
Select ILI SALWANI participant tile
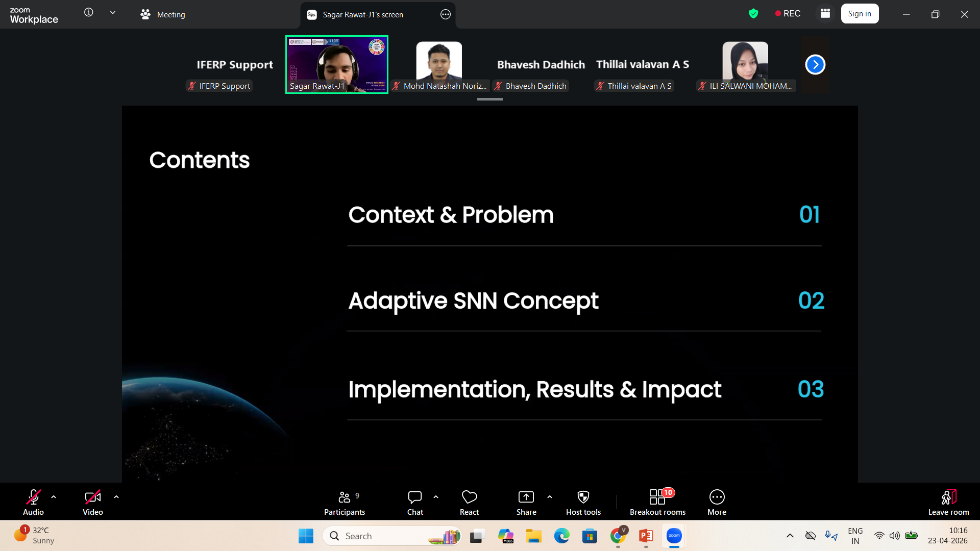745,64
